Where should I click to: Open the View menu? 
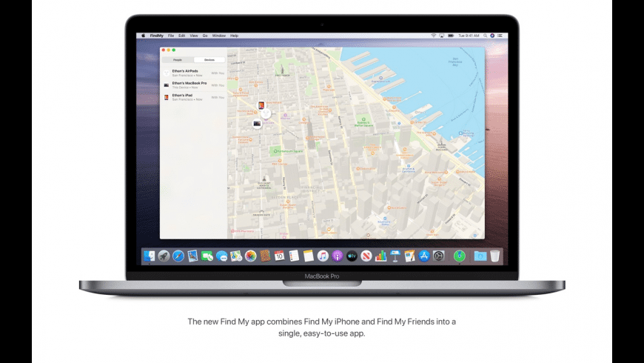pyautogui.click(x=194, y=36)
